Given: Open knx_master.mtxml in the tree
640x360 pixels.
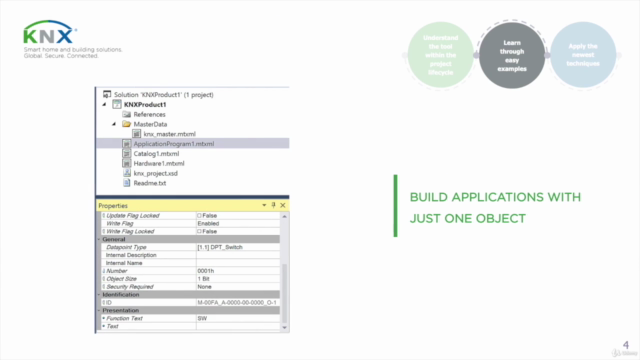Looking at the screenshot, I should click(169, 134).
